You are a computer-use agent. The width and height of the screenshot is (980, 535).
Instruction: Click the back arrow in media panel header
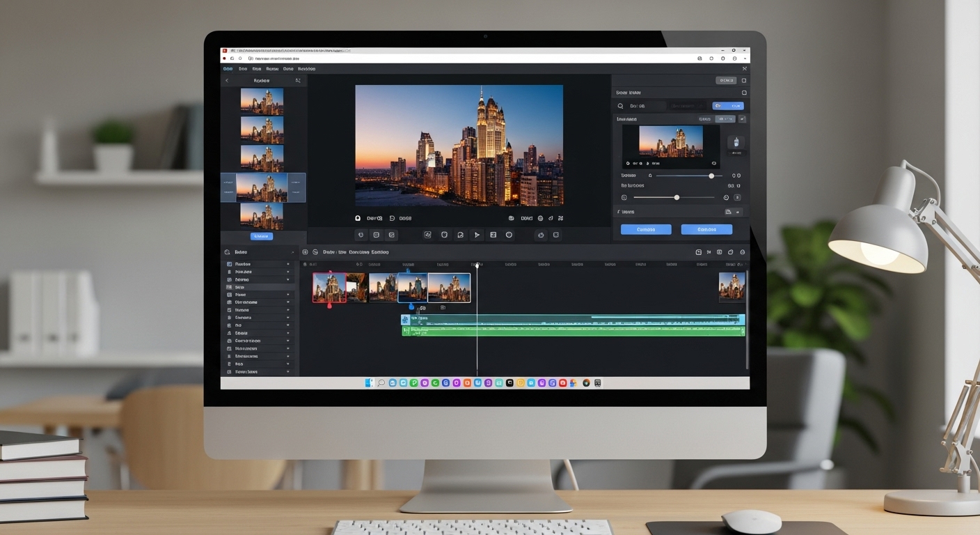(x=226, y=81)
